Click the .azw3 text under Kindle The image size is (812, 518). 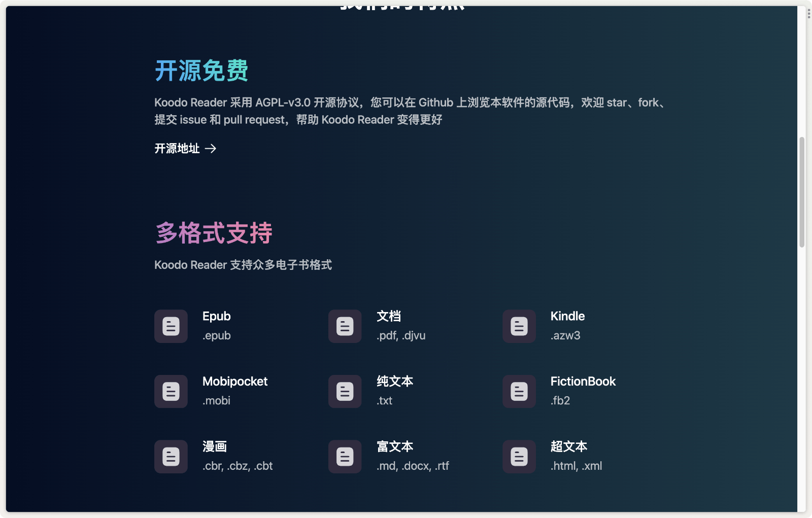pyautogui.click(x=565, y=335)
